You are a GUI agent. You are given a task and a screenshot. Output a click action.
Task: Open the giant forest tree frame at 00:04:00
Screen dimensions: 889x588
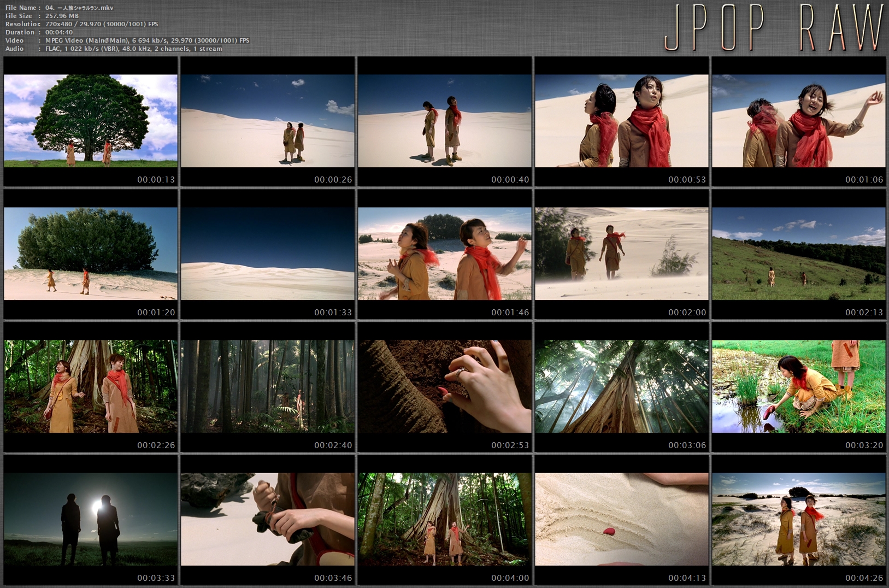[445, 520]
